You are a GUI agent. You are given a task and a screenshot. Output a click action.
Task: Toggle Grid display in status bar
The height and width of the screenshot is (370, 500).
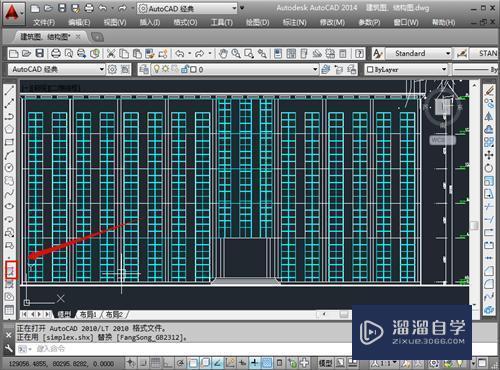(155, 363)
